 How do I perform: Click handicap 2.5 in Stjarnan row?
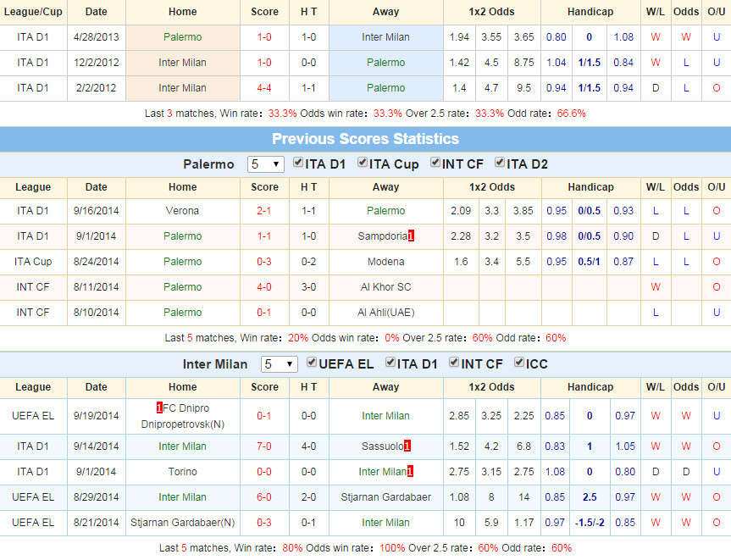(590, 497)
